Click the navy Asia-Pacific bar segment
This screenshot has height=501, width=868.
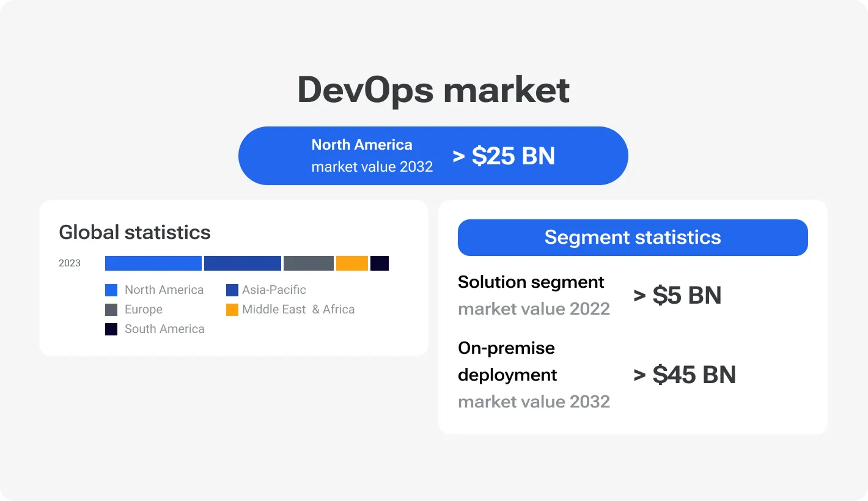242,263
